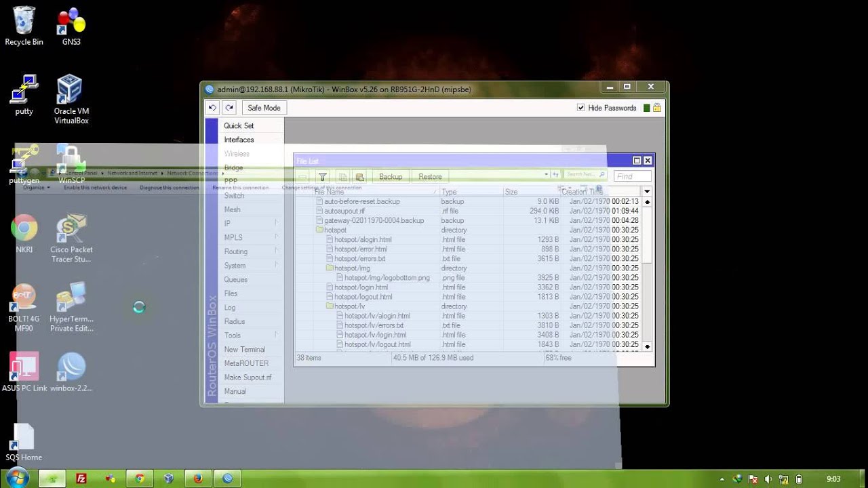Click the Windows Start orb
This screenshot has width=868, height=488.
point(18,478)
